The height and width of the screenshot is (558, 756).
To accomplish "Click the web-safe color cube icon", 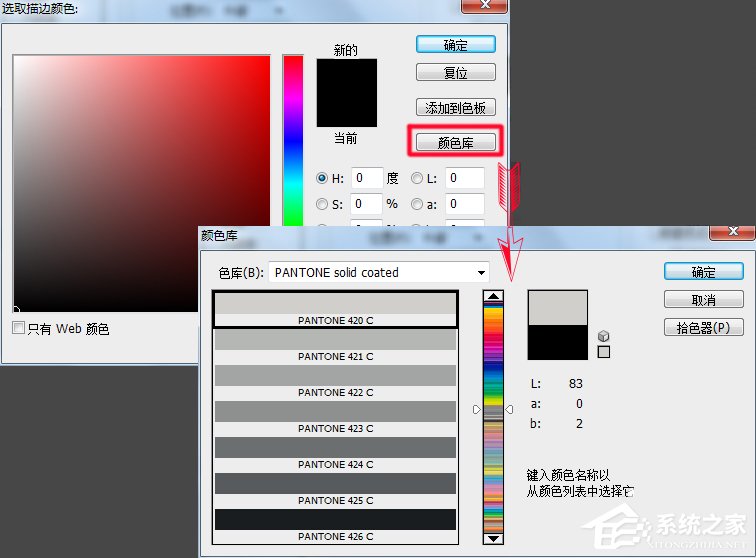I will click(x=603, y=335).
